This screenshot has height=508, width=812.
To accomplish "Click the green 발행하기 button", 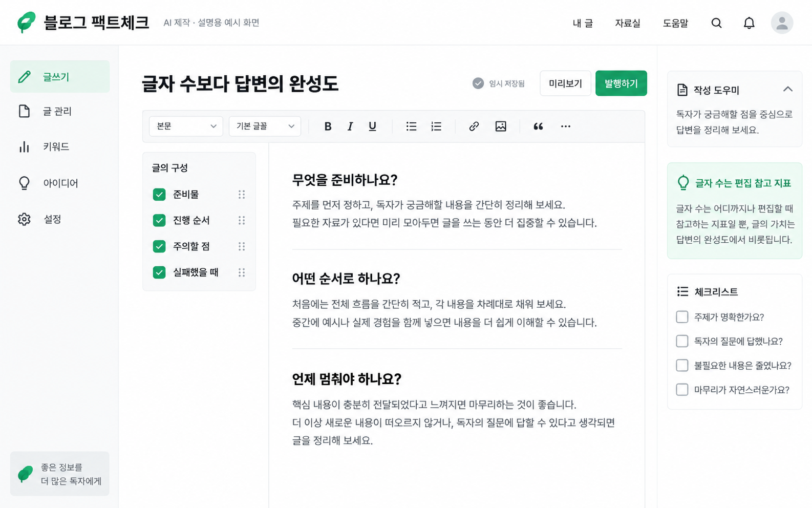I will point(621,83).
